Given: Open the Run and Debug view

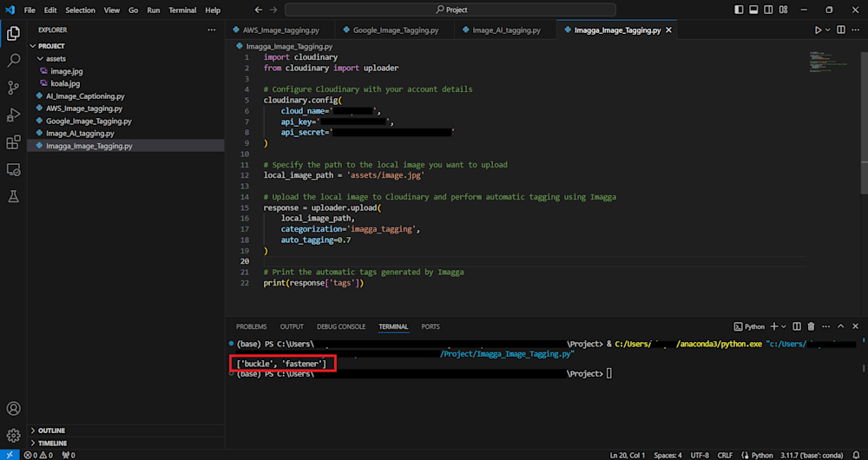Looking at the screenshot, I should (13, 115).
